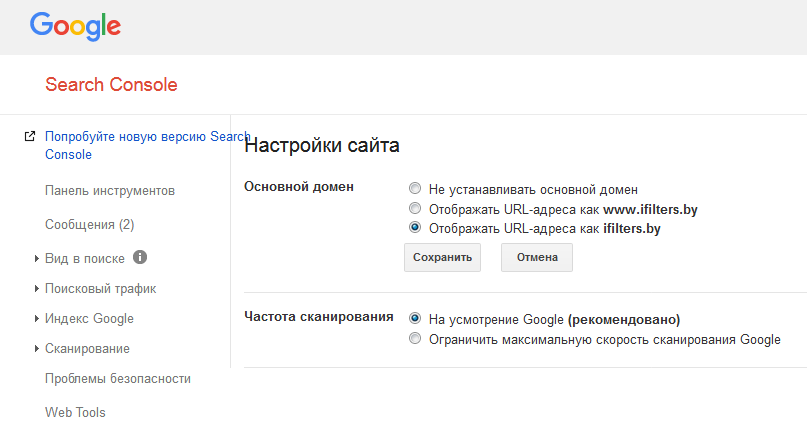Expand the Сканирование section arrow
The image size is (807, 444).
(x=37, y=348)
